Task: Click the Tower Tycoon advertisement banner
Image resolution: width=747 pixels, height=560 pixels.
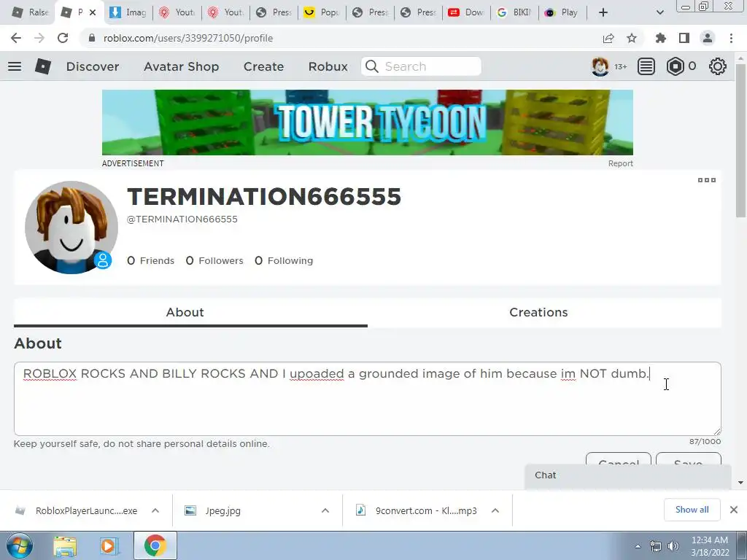Action: coord(368,122)
